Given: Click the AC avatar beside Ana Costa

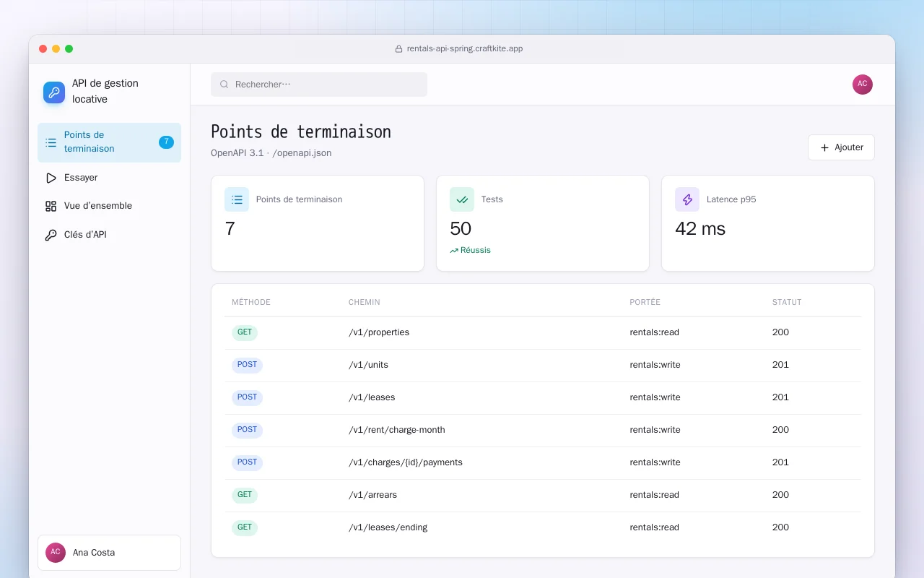Looking at the screenshot, I should point(56,553).
